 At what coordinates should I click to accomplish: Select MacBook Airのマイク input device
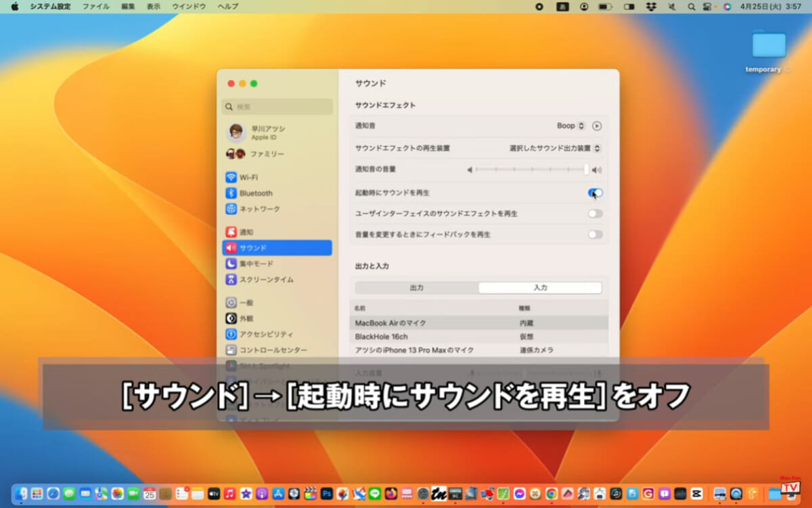coord(479,323)
